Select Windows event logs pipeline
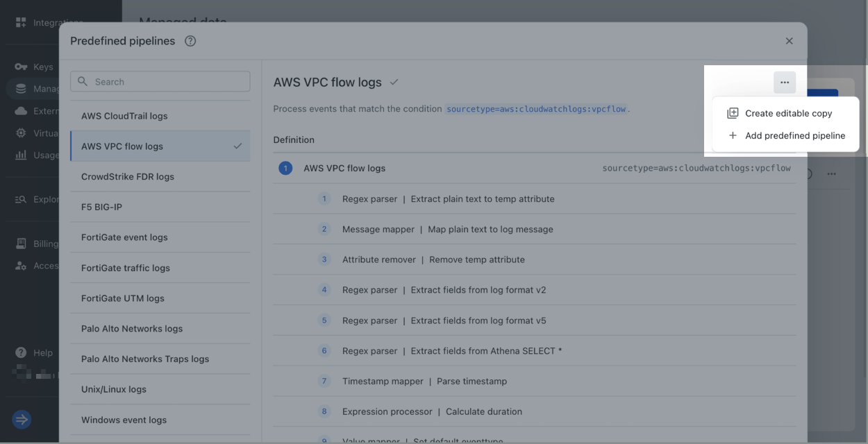868x444 pixels. click(160, 420)
